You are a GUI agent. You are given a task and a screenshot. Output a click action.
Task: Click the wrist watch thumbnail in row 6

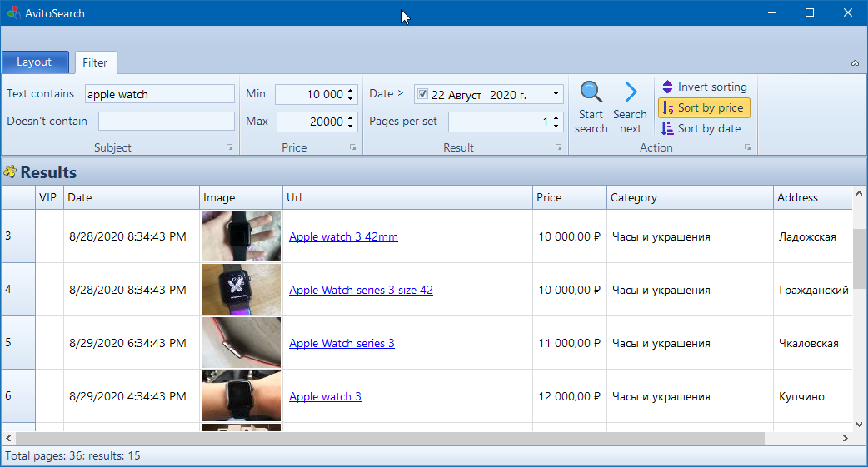(x=241, y=395)
